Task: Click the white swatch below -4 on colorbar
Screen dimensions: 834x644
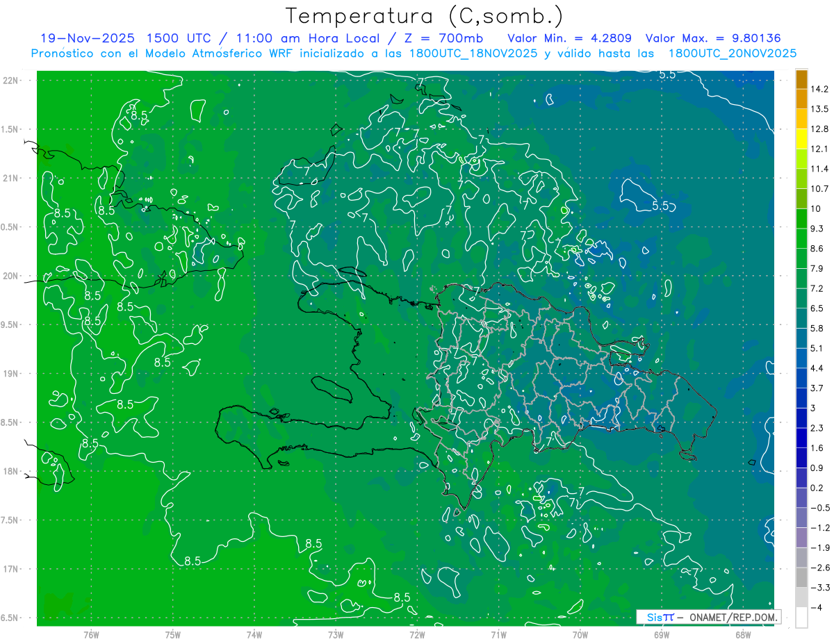Action: (801, 618)
